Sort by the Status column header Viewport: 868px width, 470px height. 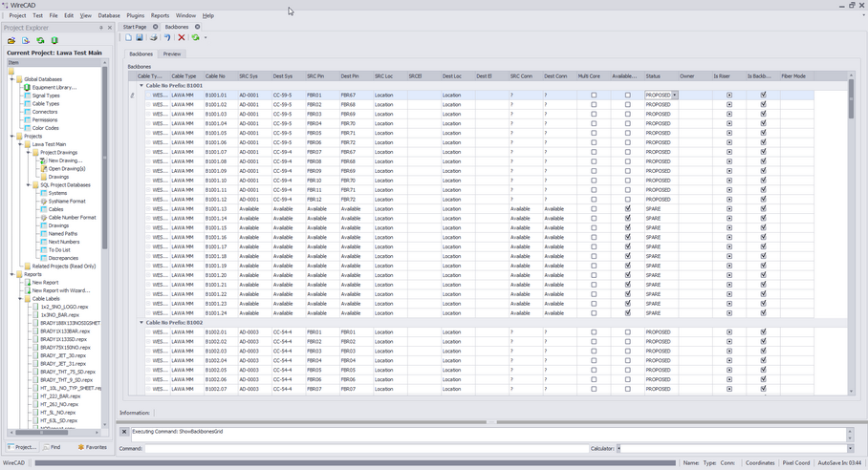661,76
